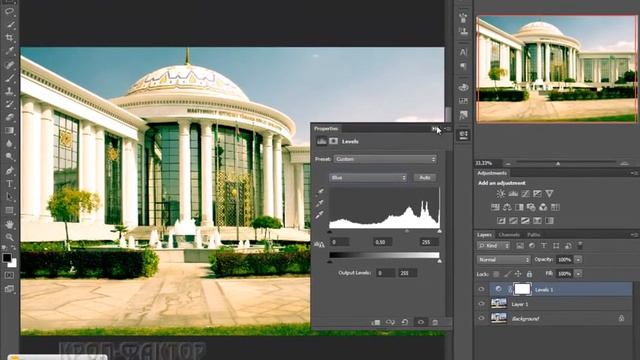
Task: Clip the Levels adjustment to layer below
Action: click(376, 322)
